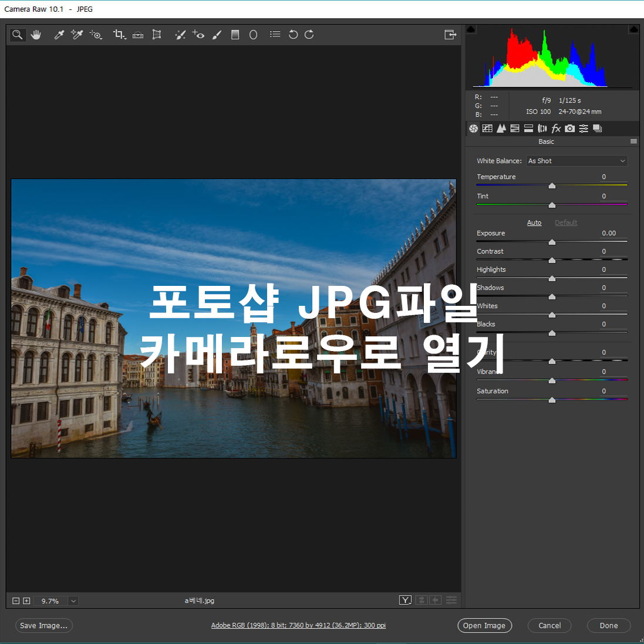Open the White Balance As Shot dropdown

pyautogui.click(x=576, y=161)
